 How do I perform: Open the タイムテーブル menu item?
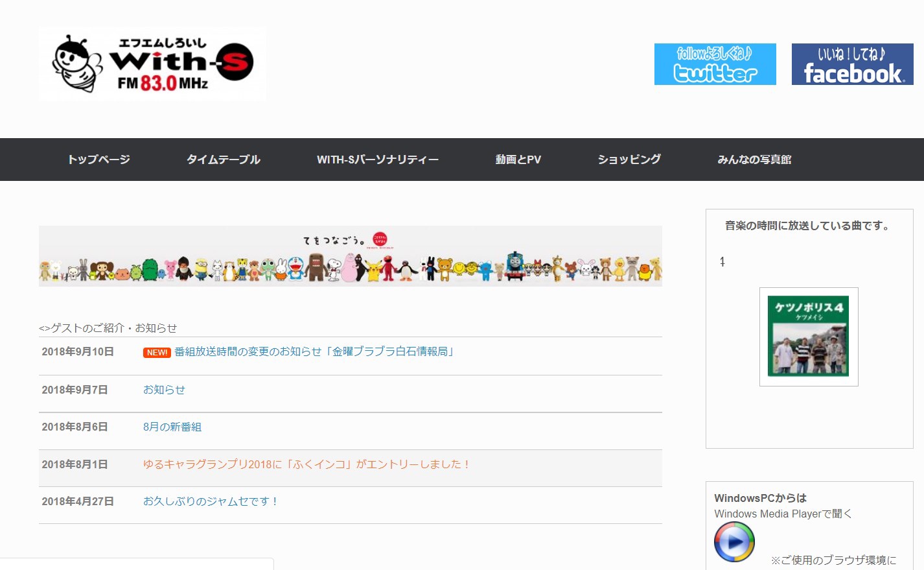pyautogui.click(x=224, y=160)
